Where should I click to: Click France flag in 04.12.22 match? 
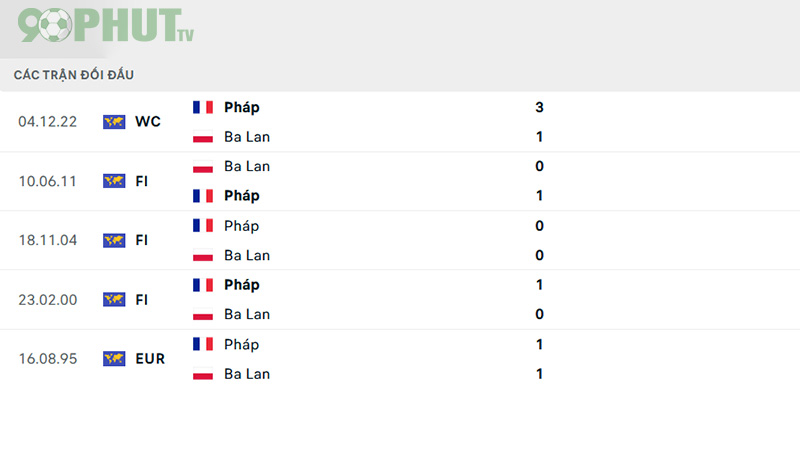click(x=203, y=107)
